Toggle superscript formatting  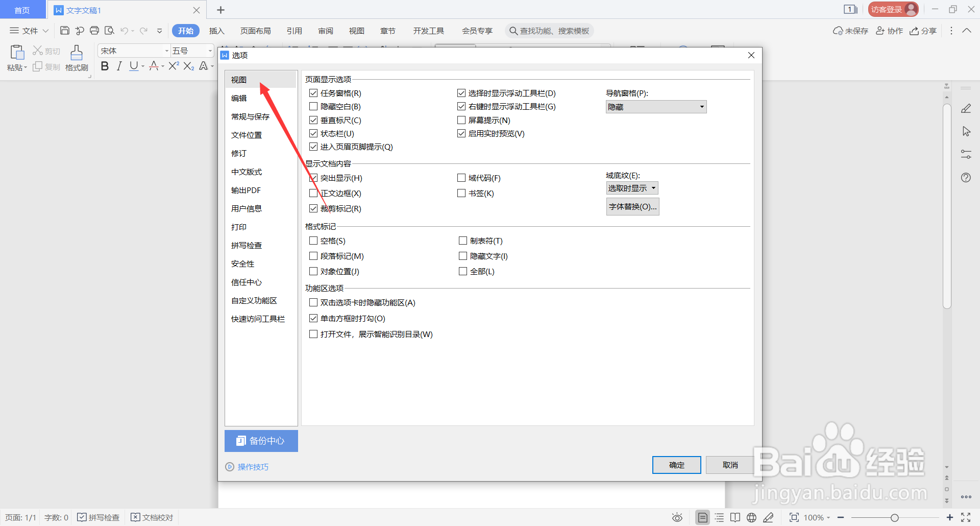point(174,66)
